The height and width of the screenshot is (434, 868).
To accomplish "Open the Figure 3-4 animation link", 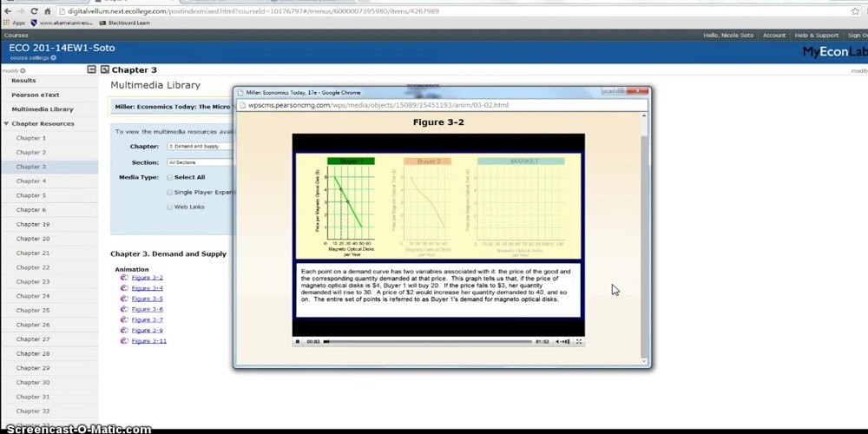I will pos(147,288).
